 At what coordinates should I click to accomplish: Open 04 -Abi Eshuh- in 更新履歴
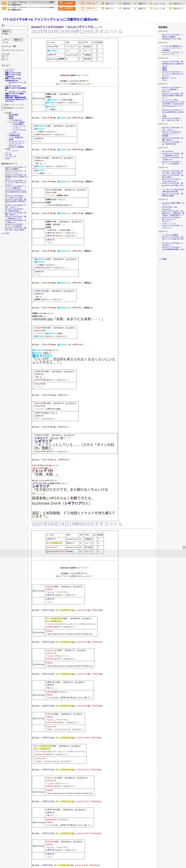[168, 151]
